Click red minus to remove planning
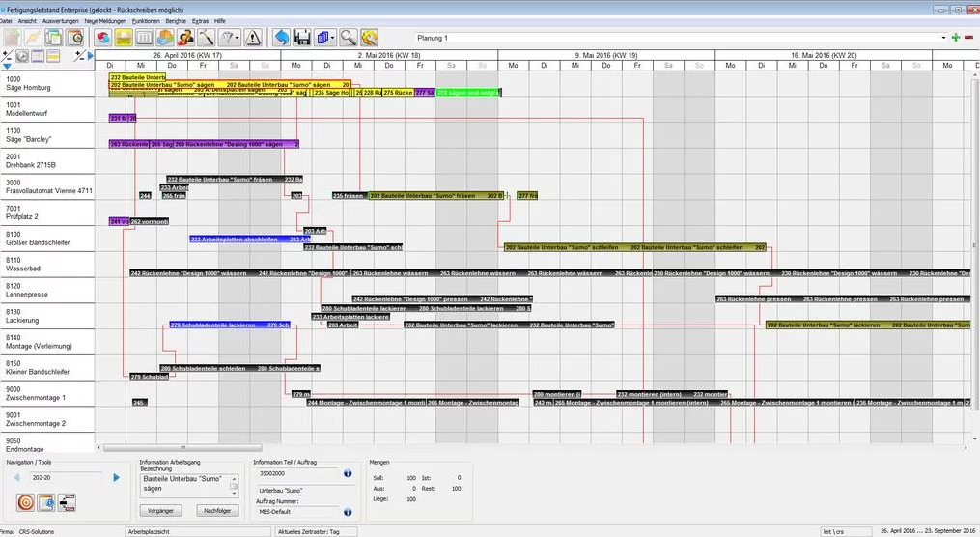980x537 pixels. coord(969,38)
